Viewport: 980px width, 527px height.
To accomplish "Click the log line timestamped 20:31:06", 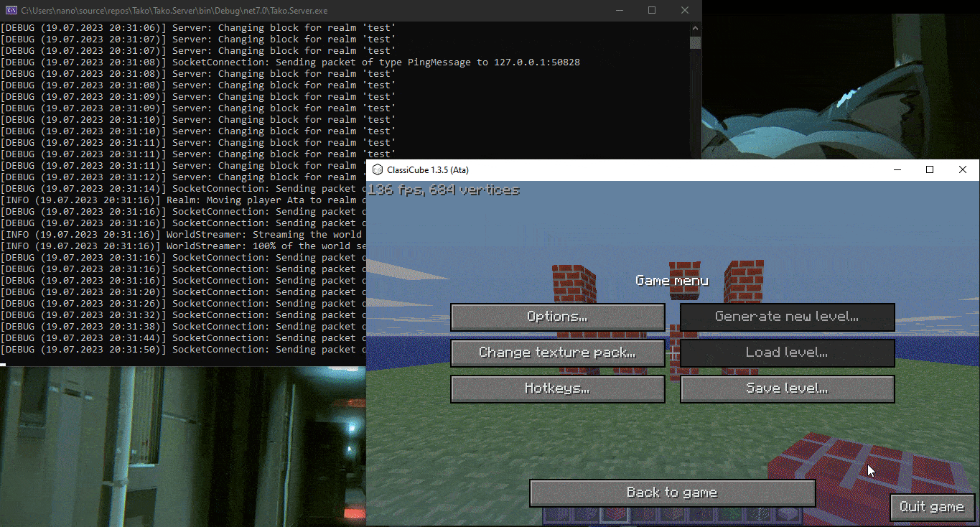I will pos(198,28).
